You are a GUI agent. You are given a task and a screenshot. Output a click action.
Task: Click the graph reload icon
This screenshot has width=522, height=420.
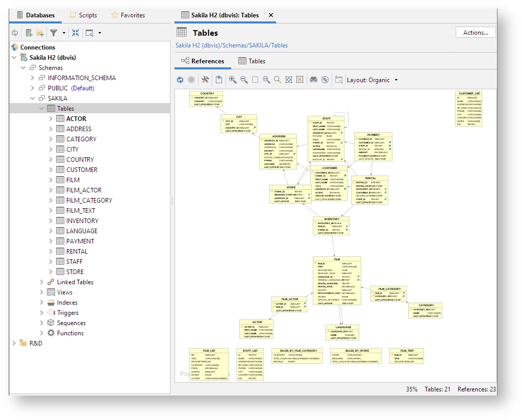point(180,80)
